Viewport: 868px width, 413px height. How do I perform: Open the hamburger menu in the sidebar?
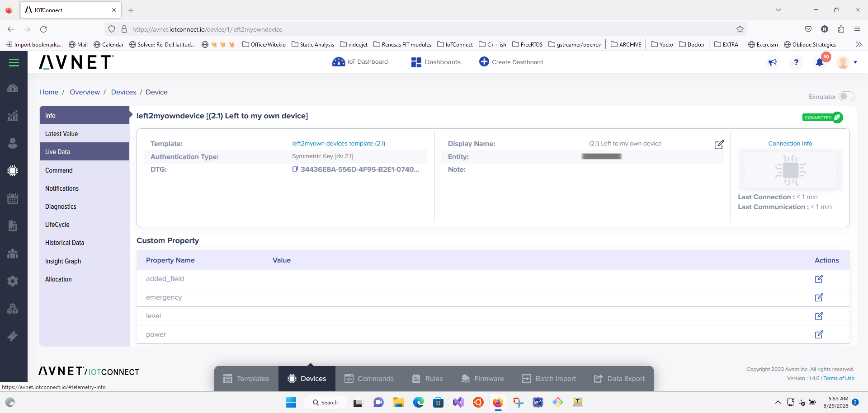click(x=14, y=63)
